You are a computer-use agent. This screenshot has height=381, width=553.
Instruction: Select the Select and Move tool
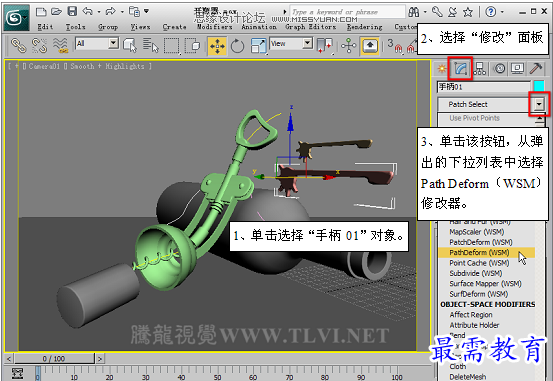pyautogui.click(x=217, y=46)
